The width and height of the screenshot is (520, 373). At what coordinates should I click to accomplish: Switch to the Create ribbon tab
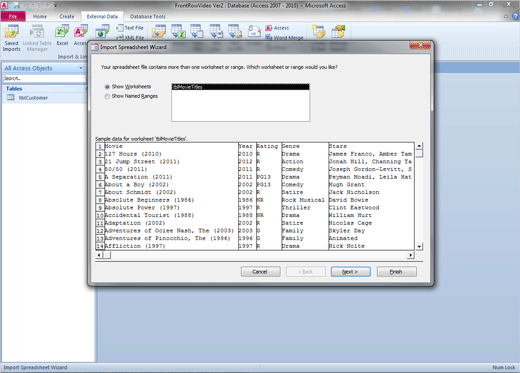[67, 16]
